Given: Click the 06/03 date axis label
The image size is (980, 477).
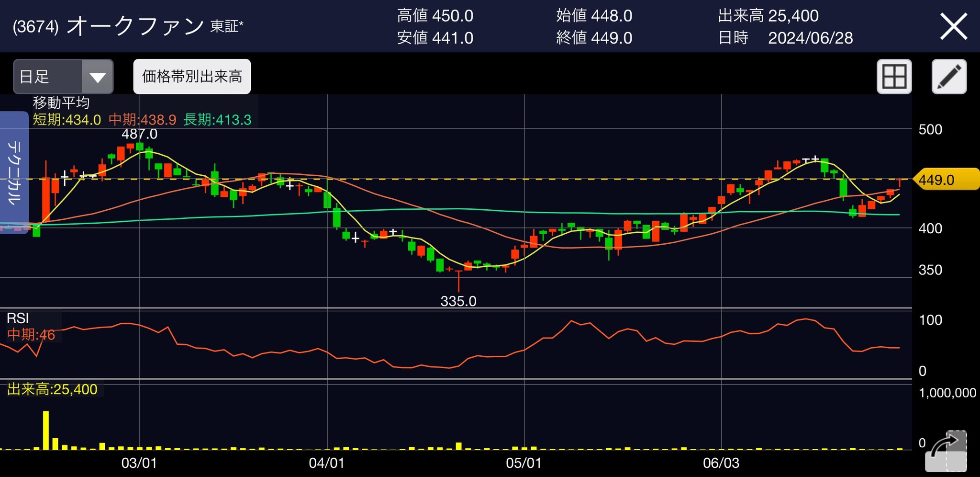Looking at the screenshot, I should (721, 463).
